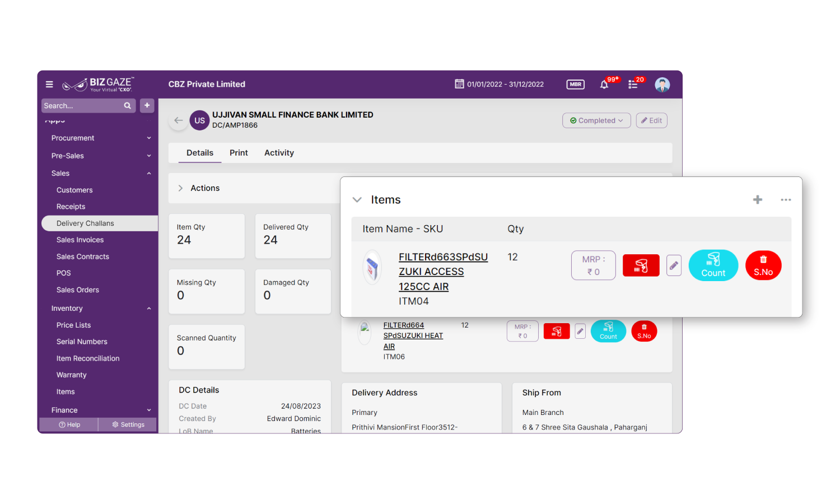Click the BizGaze logo
The image size is (840, 504).
point(98,85)
